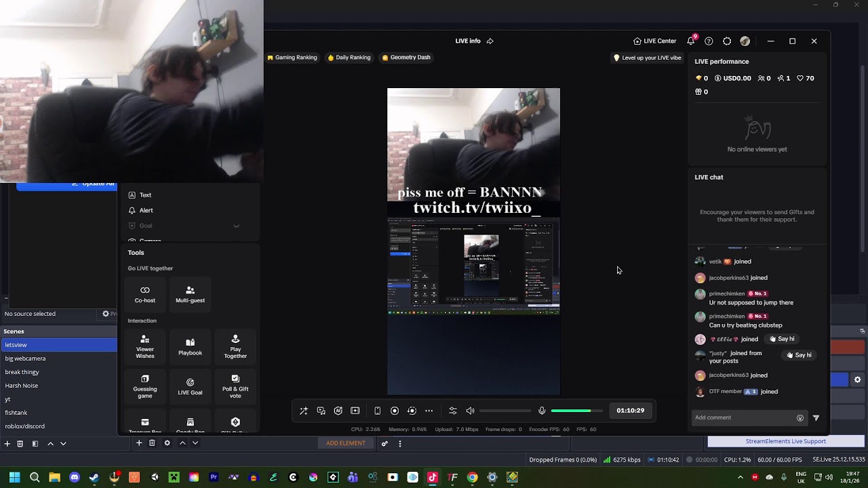
Task: Open the Gaming Ranking tab
Action: tap(292, 58)
